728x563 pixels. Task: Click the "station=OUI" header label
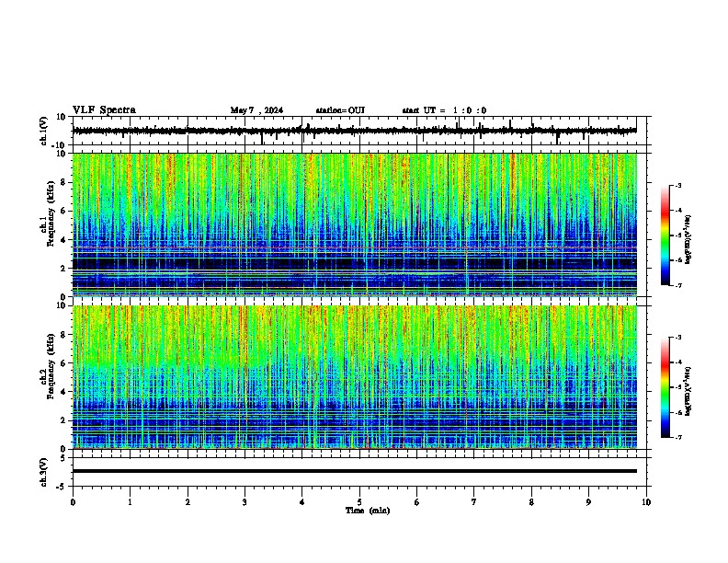(340, 110)
